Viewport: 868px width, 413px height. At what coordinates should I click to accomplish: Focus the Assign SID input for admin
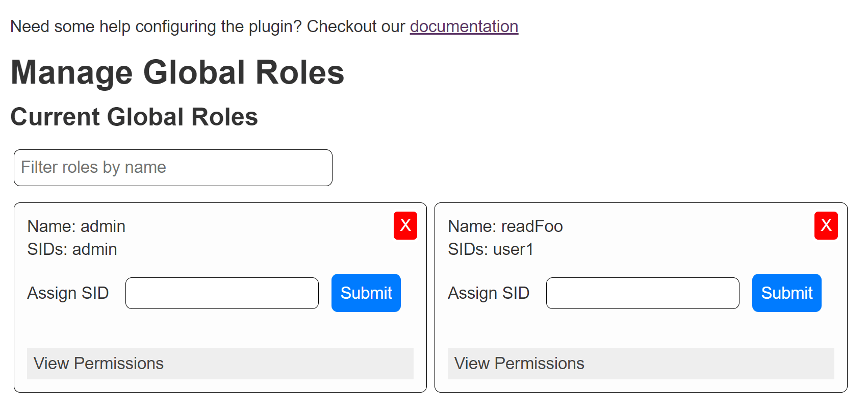222,293
